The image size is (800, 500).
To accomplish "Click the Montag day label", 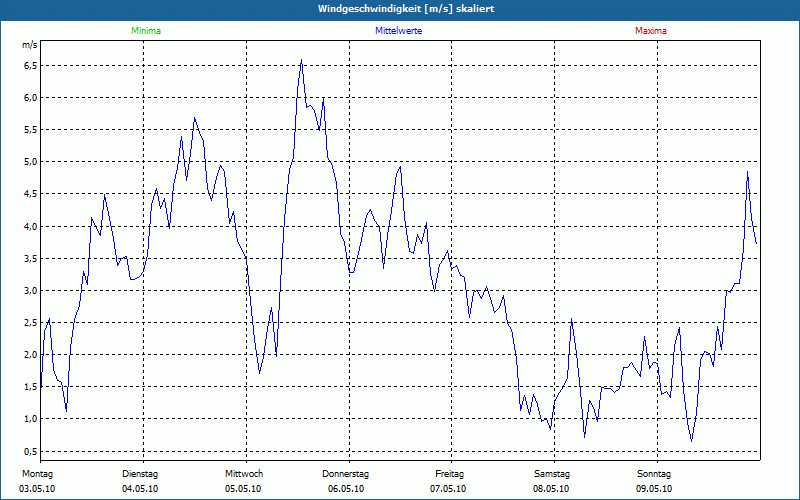I will [37, 474].
